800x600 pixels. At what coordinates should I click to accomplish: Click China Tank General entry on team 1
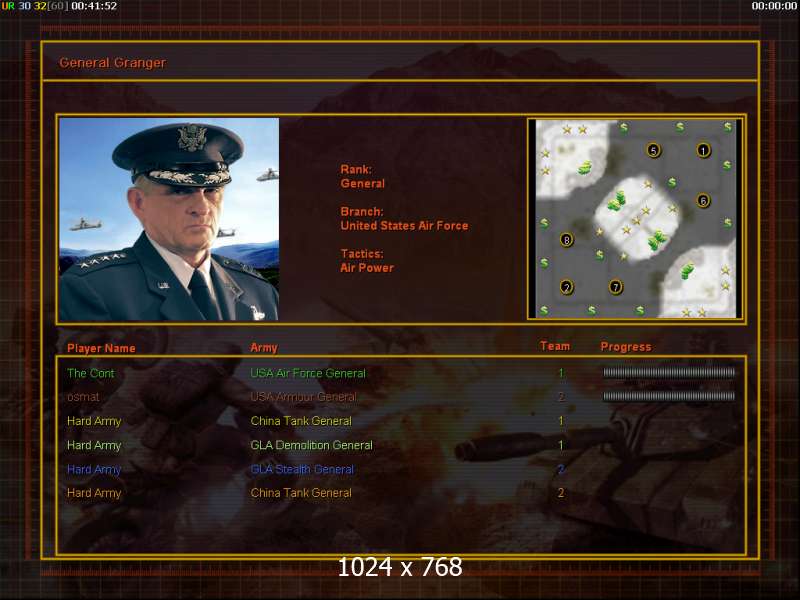pyautogui.click(x=301, y=421)
